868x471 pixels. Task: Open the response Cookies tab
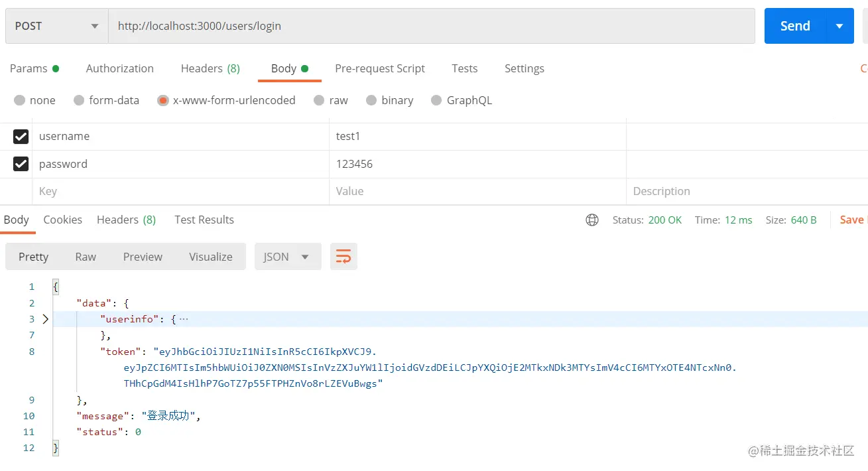[x=63, y=220]
